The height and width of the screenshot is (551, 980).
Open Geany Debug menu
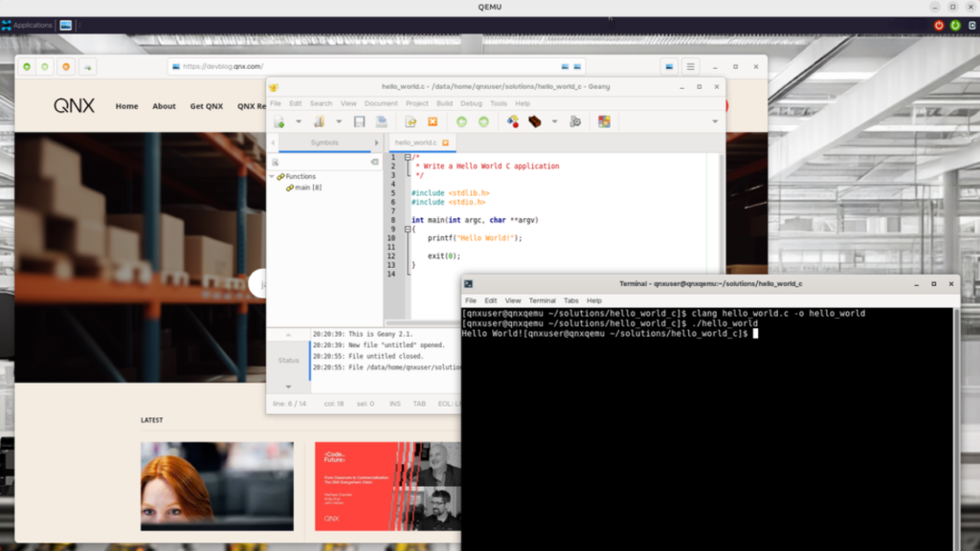(471, 103)
